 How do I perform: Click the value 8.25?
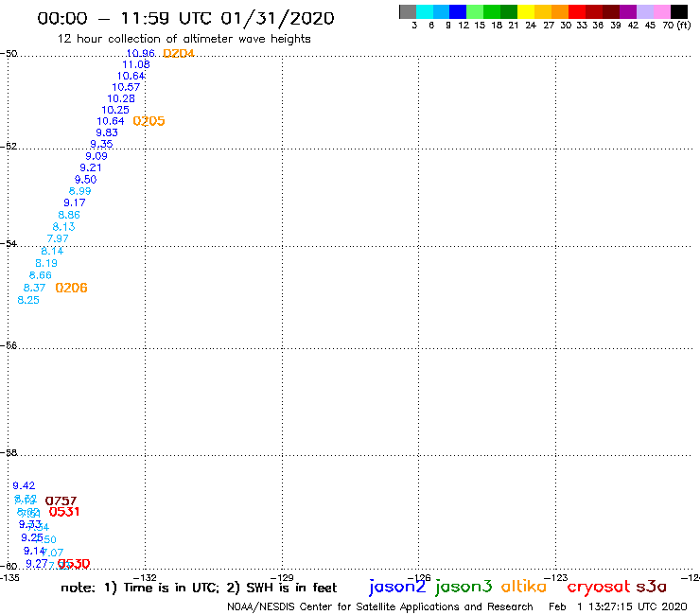click(28, 300)
